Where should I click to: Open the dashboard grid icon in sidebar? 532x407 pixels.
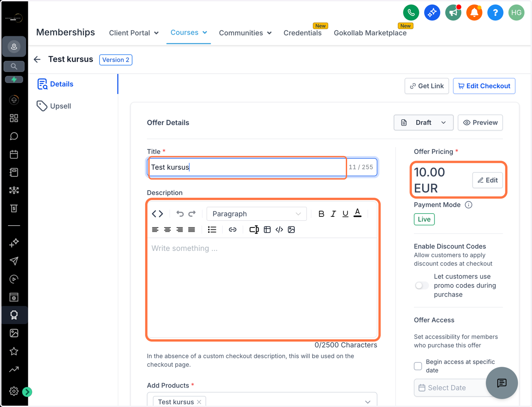(x=14, y=118)
